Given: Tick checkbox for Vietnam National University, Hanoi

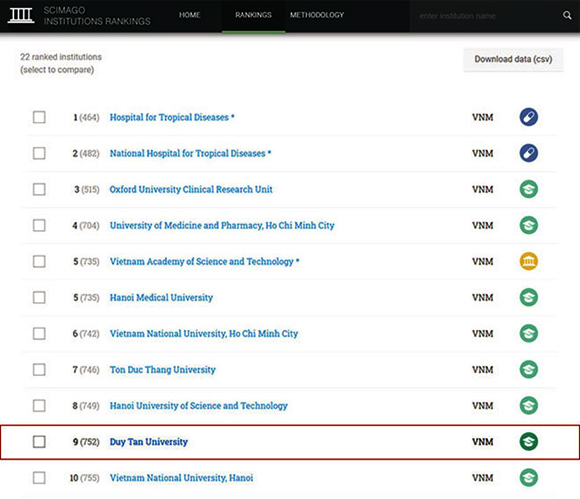Looking at the screenshot, I should [39, 478].
